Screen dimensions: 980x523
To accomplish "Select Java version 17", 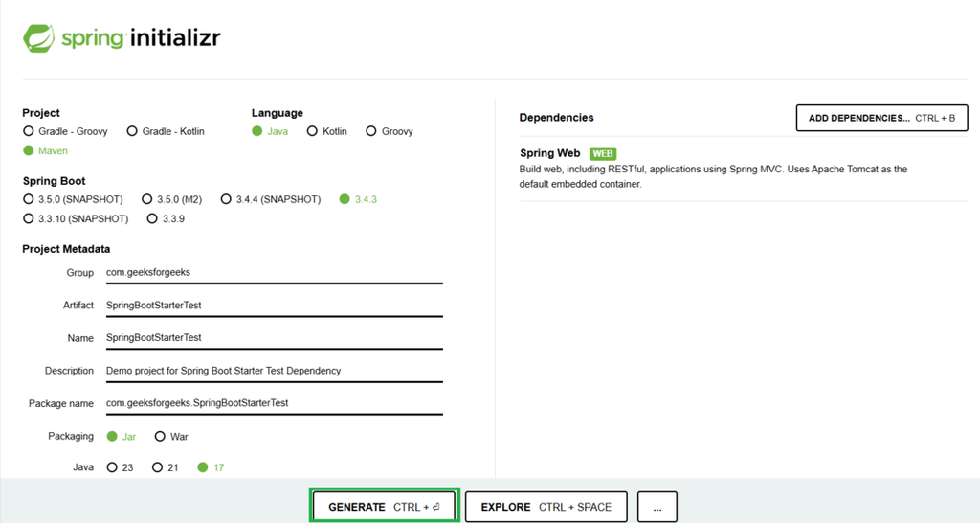I will (211, 467).
